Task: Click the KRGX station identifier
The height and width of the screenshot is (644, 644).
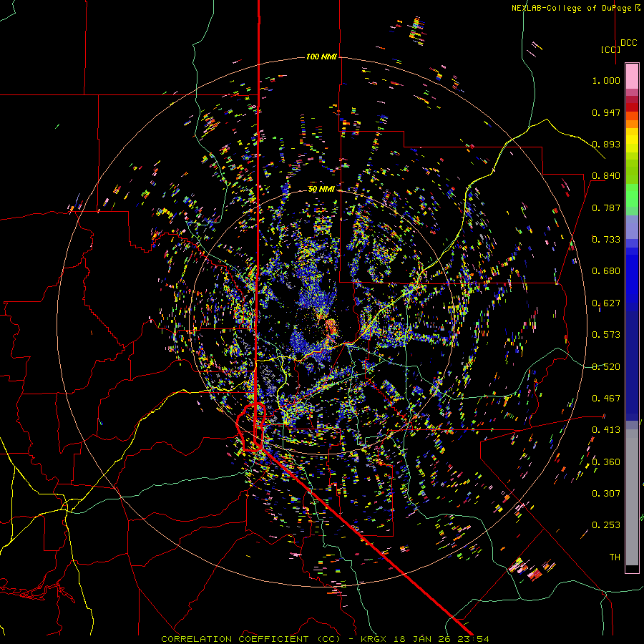Action: coord(374,639)
